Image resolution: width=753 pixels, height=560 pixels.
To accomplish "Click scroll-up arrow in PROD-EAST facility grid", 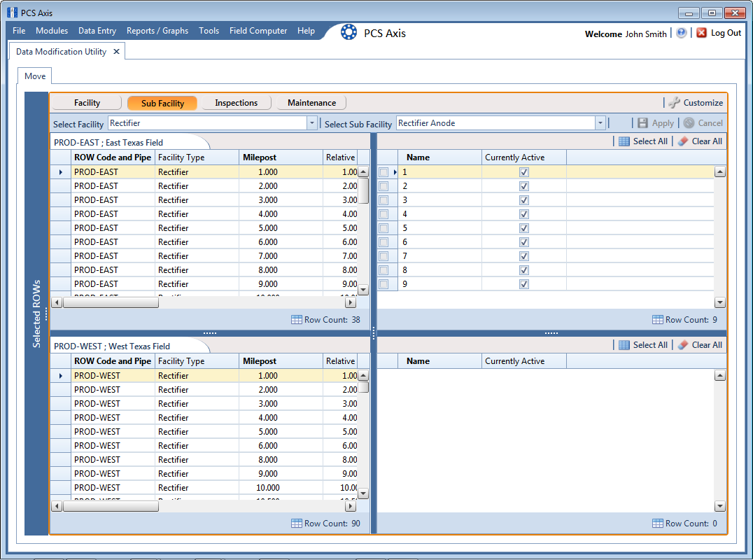I will pos(363,171).
